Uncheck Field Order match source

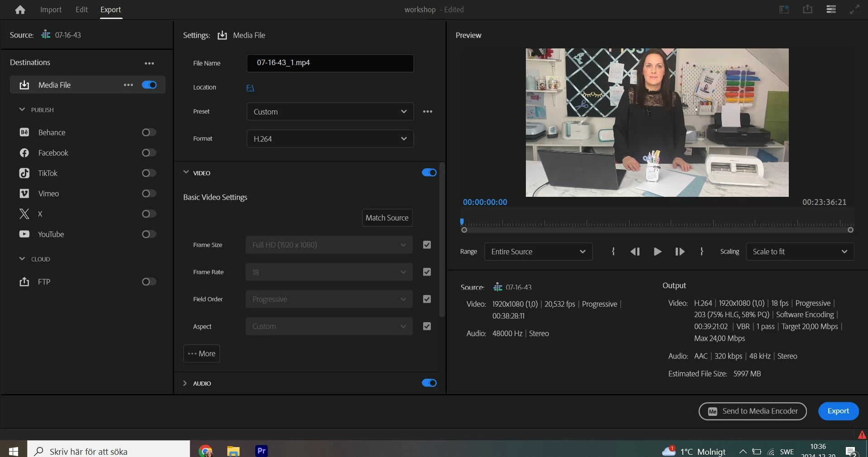427,299
